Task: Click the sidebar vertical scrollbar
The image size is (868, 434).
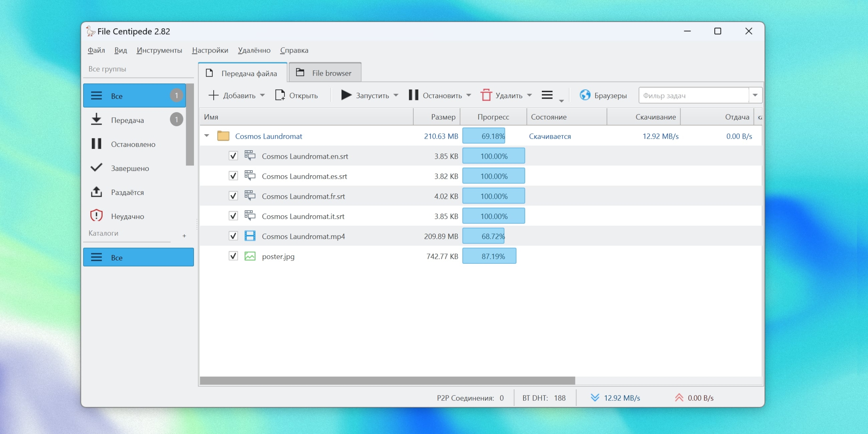Action: (190, 124)
